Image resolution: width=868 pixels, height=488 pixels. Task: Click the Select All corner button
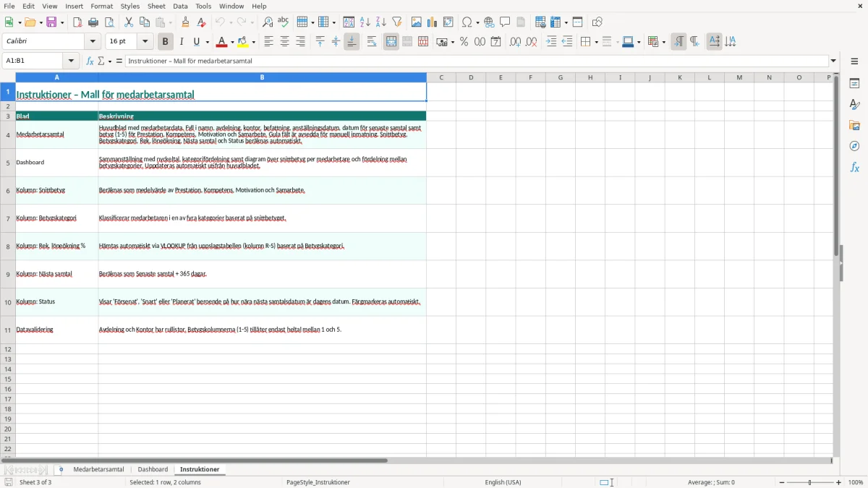[x=8, y=77]
